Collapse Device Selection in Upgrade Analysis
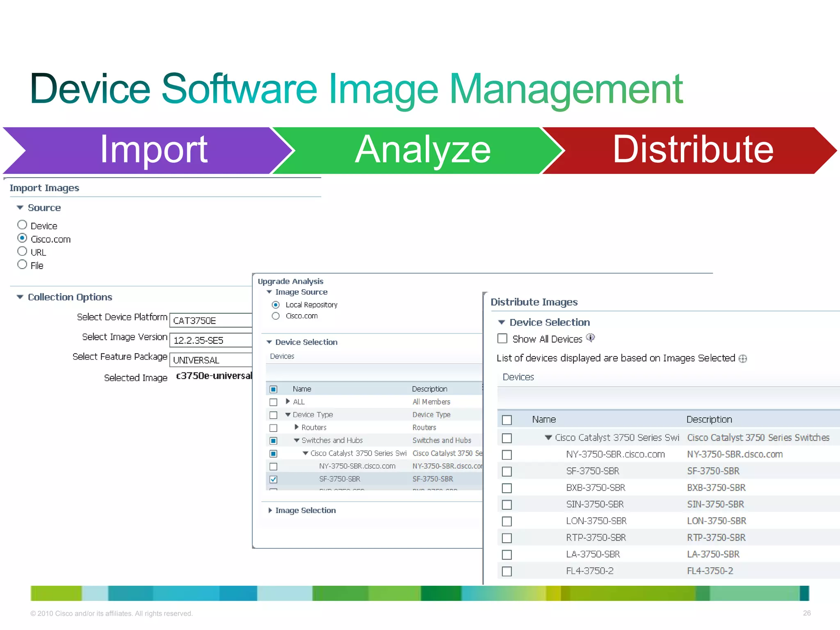This screenshot has height=630, width=840. tap(269, 342)
